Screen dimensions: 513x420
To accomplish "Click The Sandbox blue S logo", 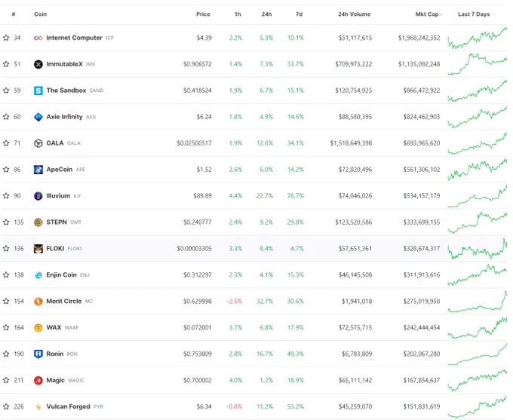I will coord(38,90).
